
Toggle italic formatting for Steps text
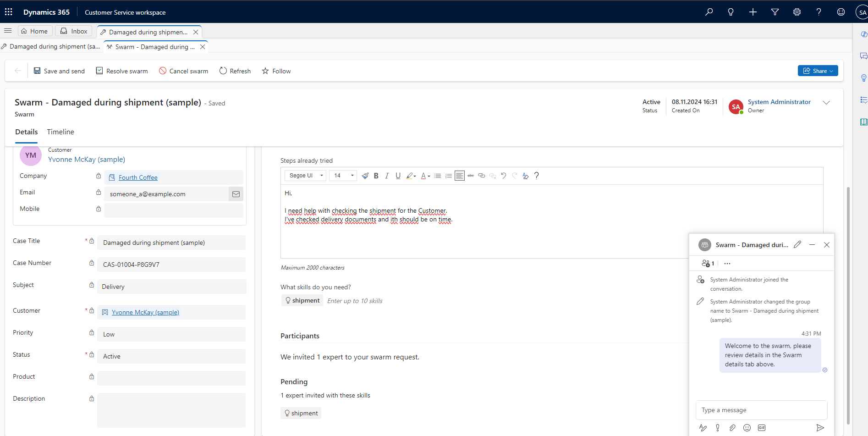click(387, 176)
